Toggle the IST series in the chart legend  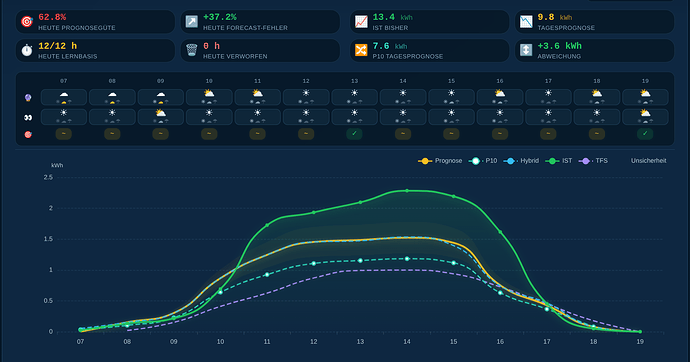(x=559, y=161)
